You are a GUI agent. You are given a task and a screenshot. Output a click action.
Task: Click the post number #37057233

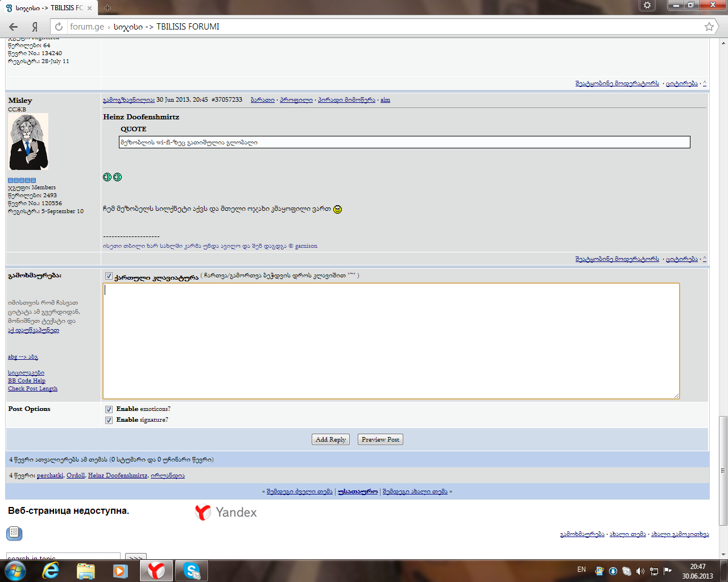(x=227, y=99)
